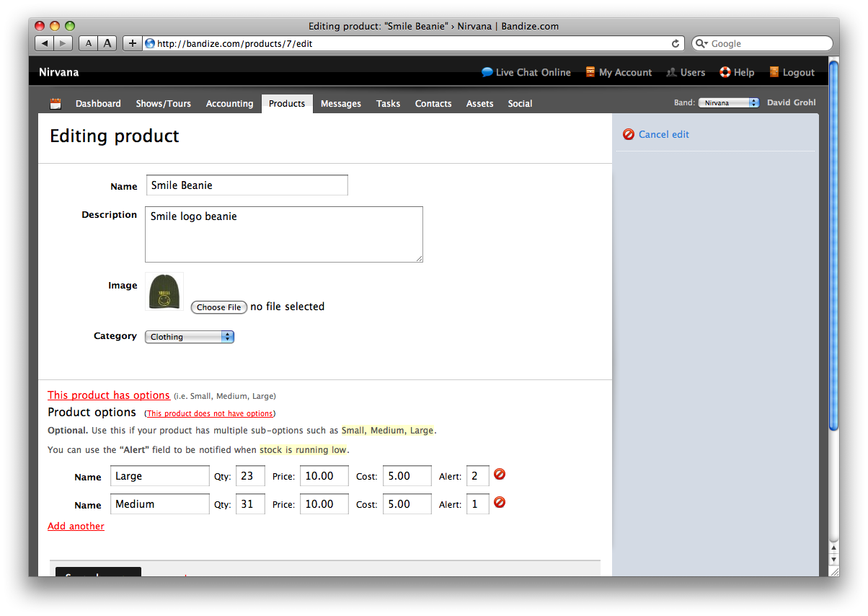Open the Band selector showing Nirvana
Image resolution: width=868 pixels, height=616 pixels.
(729, 103)
